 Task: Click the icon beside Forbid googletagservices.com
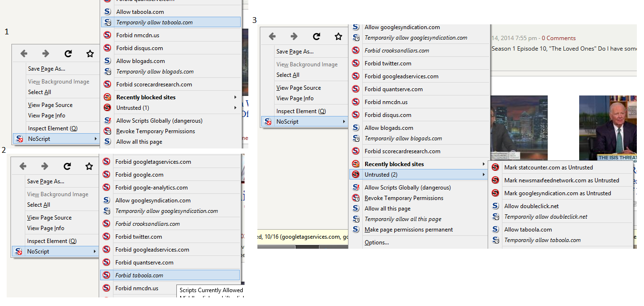(106, 162)
